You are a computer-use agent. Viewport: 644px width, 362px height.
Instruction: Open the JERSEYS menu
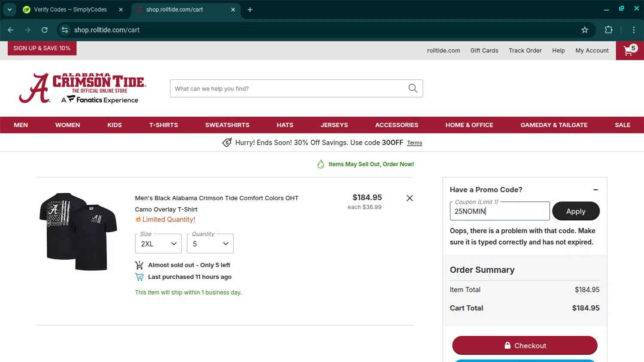(x=334, y=125)
